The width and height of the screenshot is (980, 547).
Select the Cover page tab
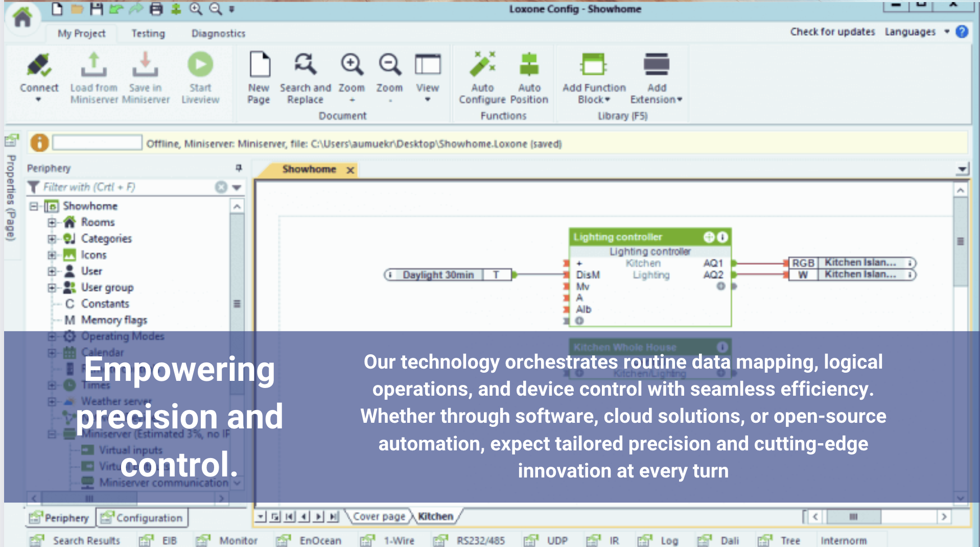(379, 516)
